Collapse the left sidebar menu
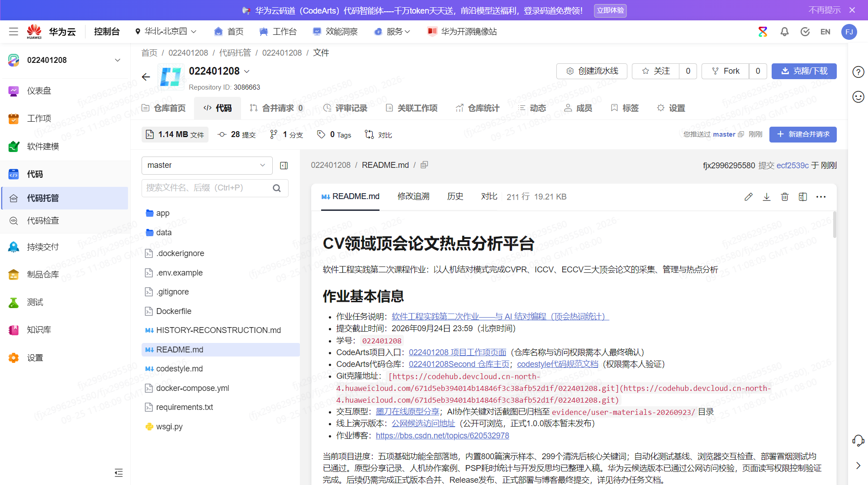868x485 pixels. [119, 473]
